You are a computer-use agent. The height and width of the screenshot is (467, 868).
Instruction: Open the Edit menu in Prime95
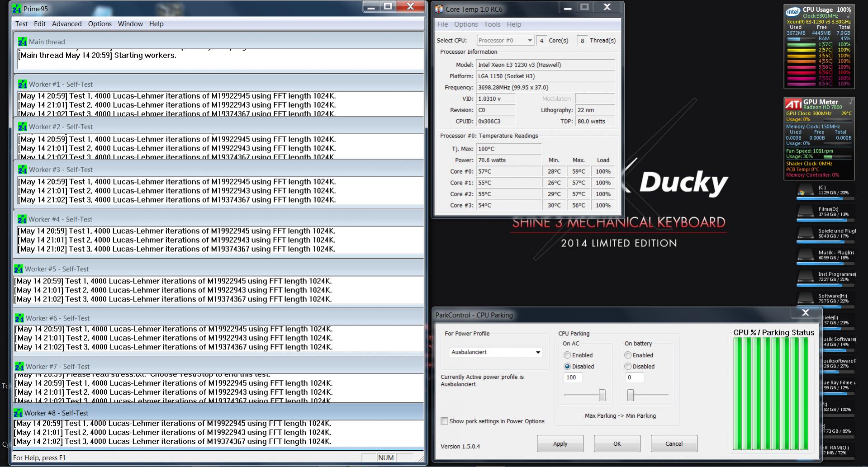tap(40, 24)
